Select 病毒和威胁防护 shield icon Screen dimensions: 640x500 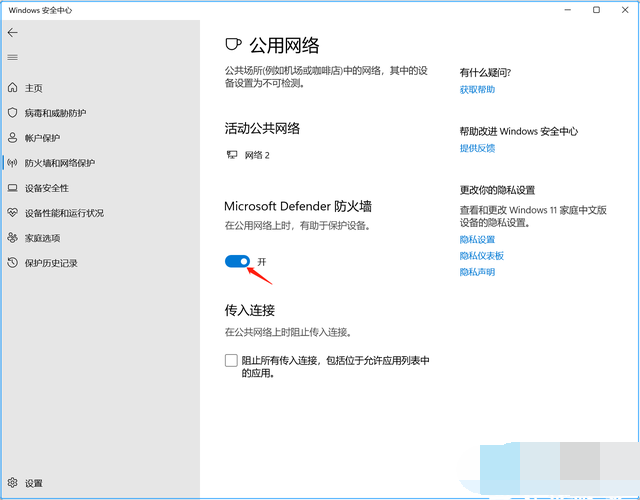[13, 113]
